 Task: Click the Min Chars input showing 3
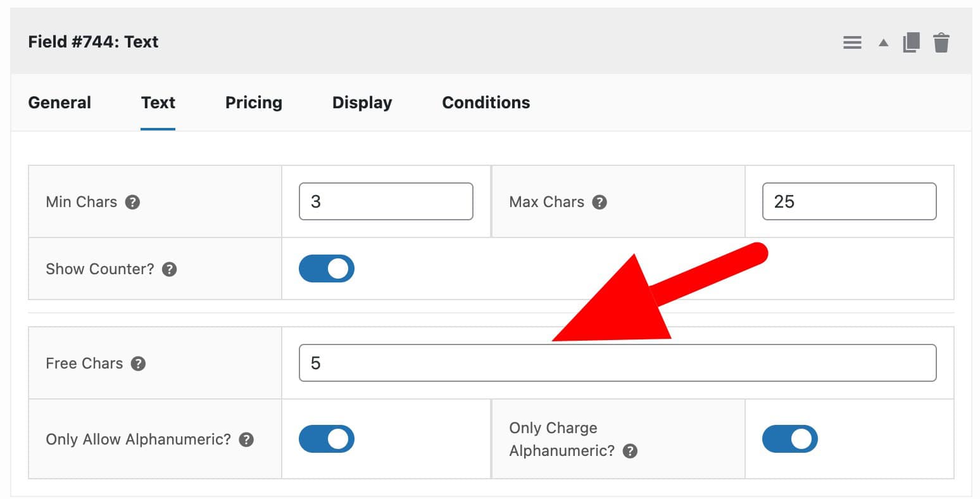pos(386,201)
